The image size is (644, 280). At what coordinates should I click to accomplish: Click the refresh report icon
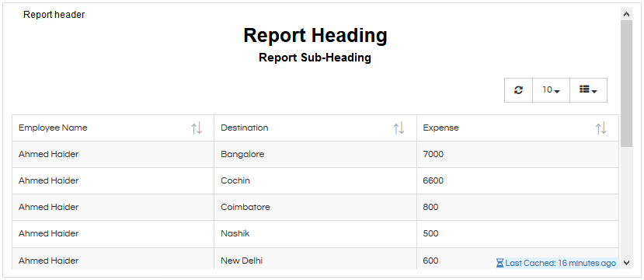pos(518,90)
